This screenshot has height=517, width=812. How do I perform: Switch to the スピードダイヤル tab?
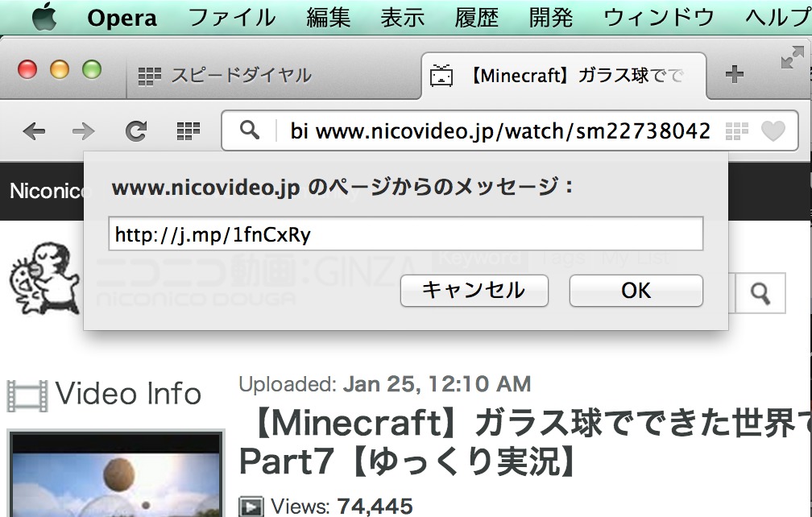(x=273, y=76)
